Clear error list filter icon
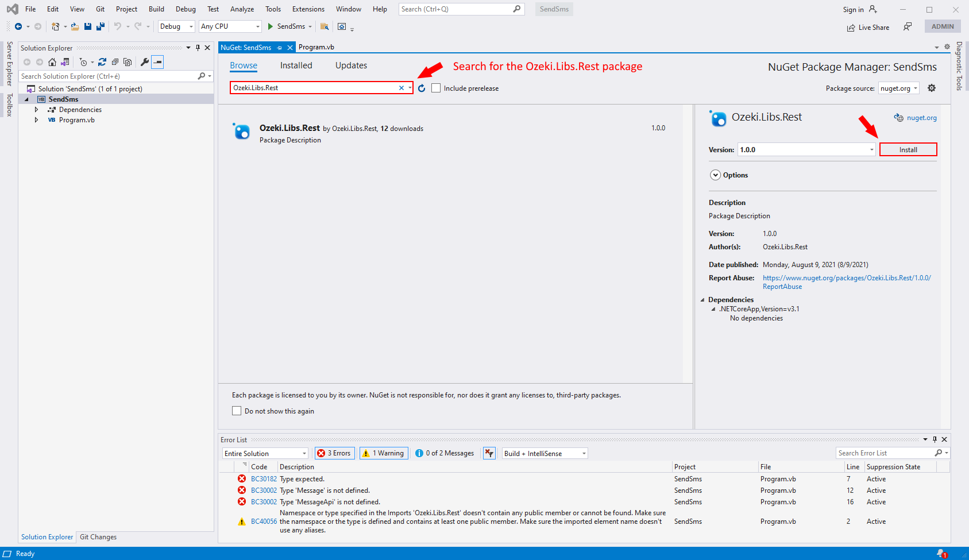Viewport: 969px width, 560px height. click(x=489, y=453)
